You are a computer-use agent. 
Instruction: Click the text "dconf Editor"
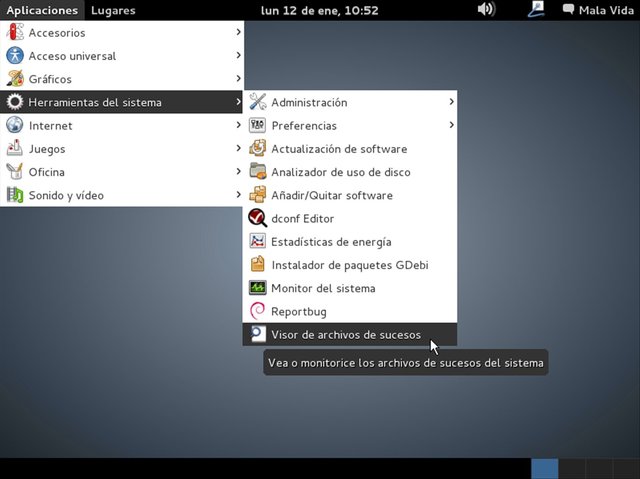[302, 219]
